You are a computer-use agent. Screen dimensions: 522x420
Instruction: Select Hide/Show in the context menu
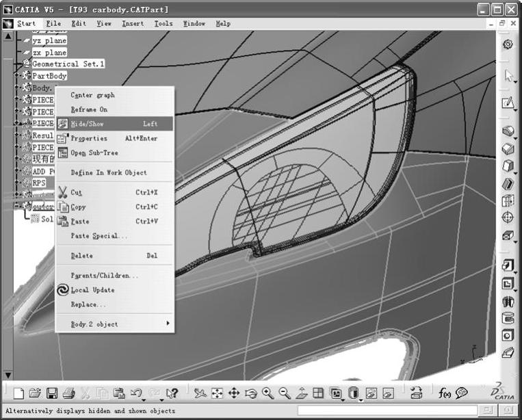[115, 124]
